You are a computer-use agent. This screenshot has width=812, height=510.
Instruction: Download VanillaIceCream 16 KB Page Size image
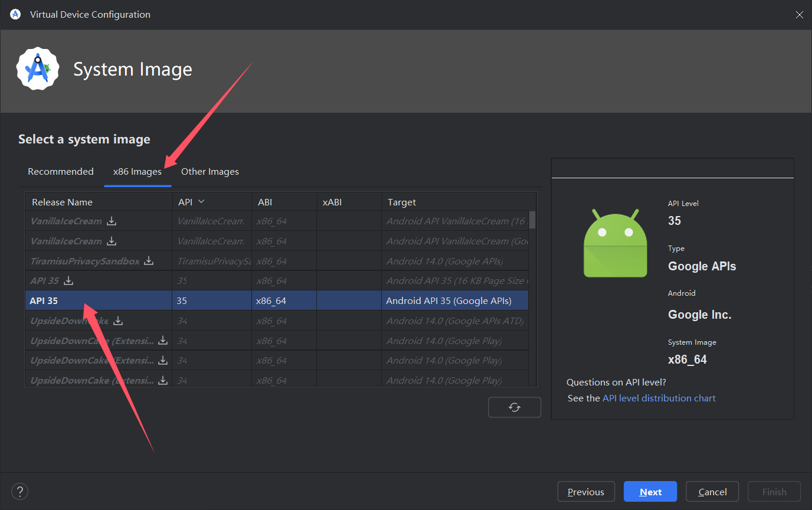(112, 221)
